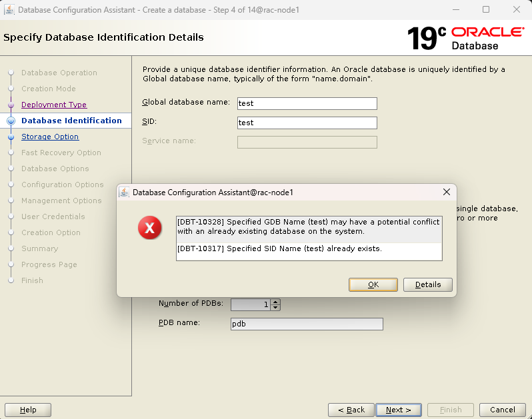Viewport: 532px width, 419px height.
Task: Click the Specify Database Identification Details heading
Action: tap(103, 37)
